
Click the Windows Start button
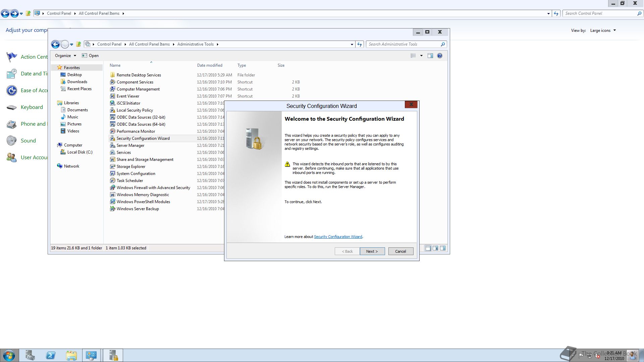tap(9, 355)
